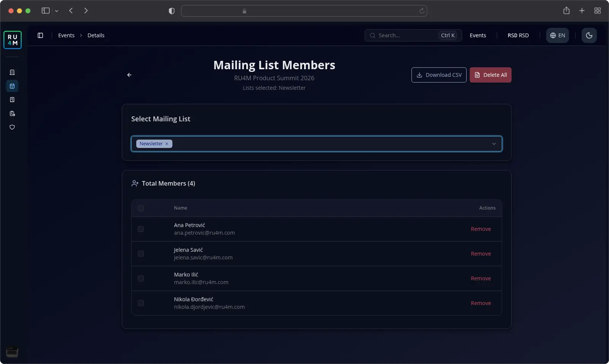Toggle dark mode with the moon icon
This screenshot has width=609, height=364.
point(589,35)
